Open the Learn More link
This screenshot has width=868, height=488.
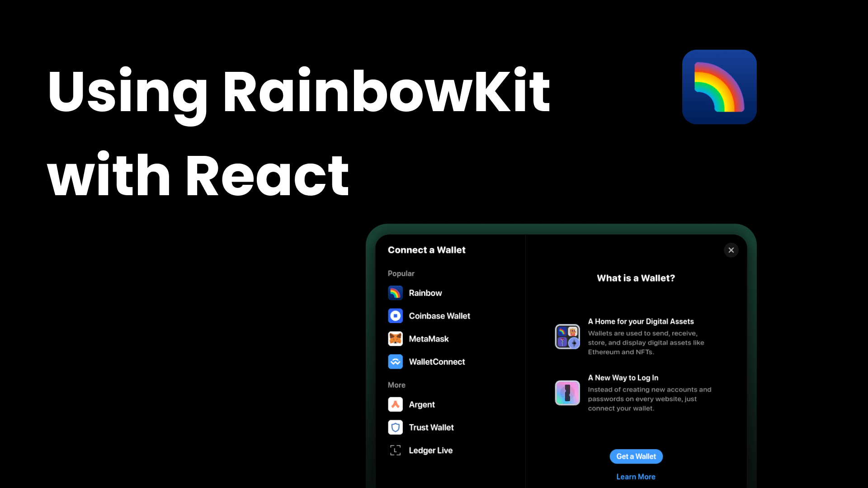coord(635,477)
